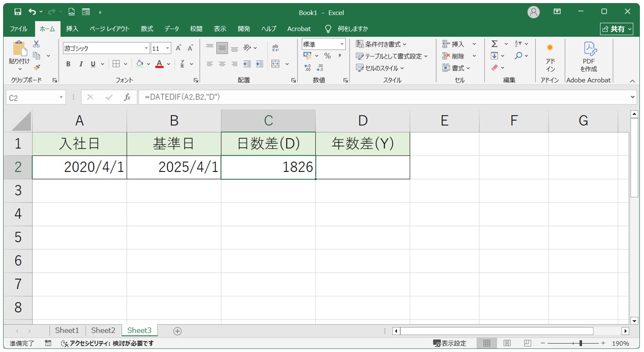Click the zoom slider handle

point(580,343)
